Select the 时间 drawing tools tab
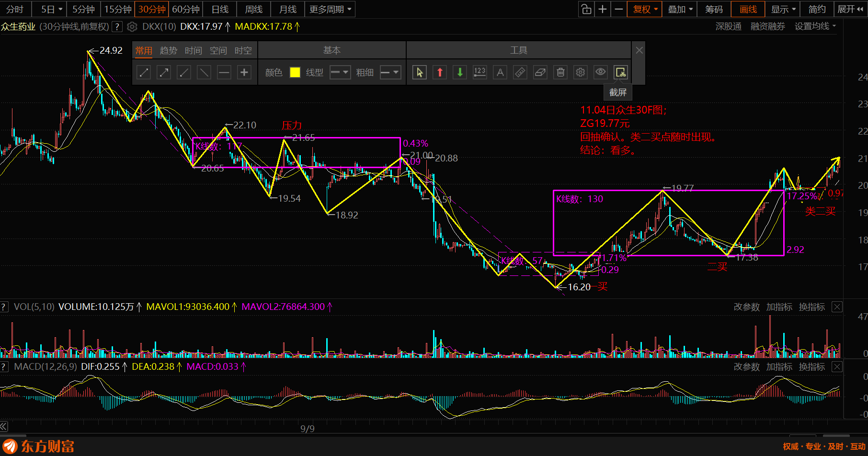 pos(194,51)
